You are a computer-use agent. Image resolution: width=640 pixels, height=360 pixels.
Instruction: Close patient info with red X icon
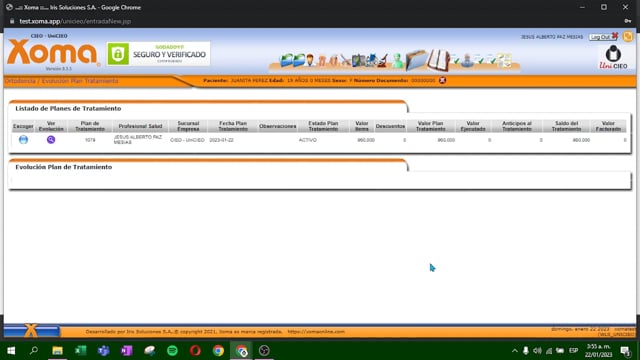(442, 80)
